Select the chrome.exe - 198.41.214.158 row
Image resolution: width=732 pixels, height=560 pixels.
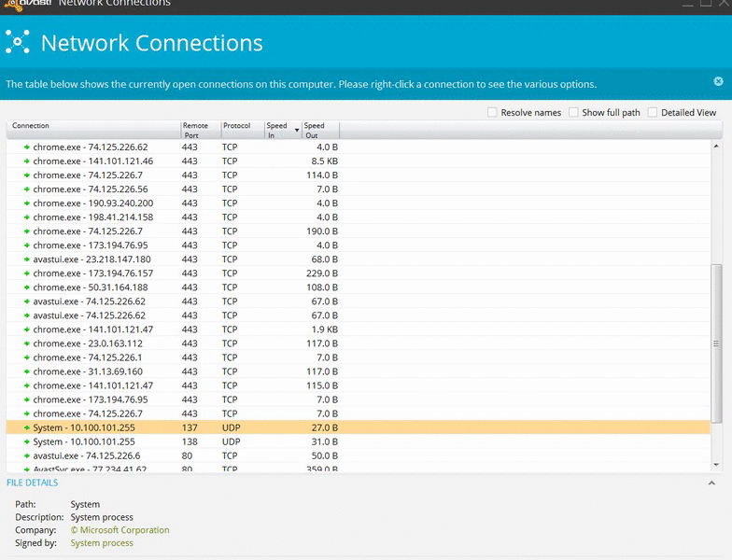click(359, 217)
